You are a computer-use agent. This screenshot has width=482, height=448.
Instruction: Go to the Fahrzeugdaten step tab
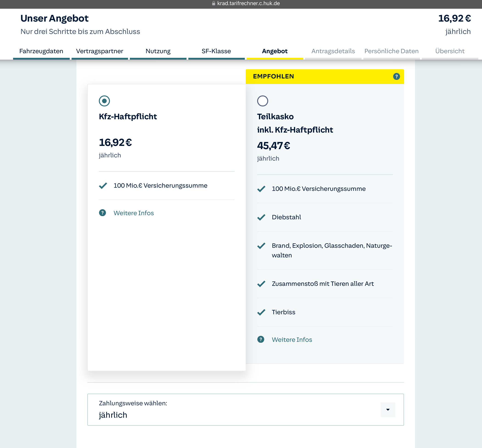[x=41, y=51]
